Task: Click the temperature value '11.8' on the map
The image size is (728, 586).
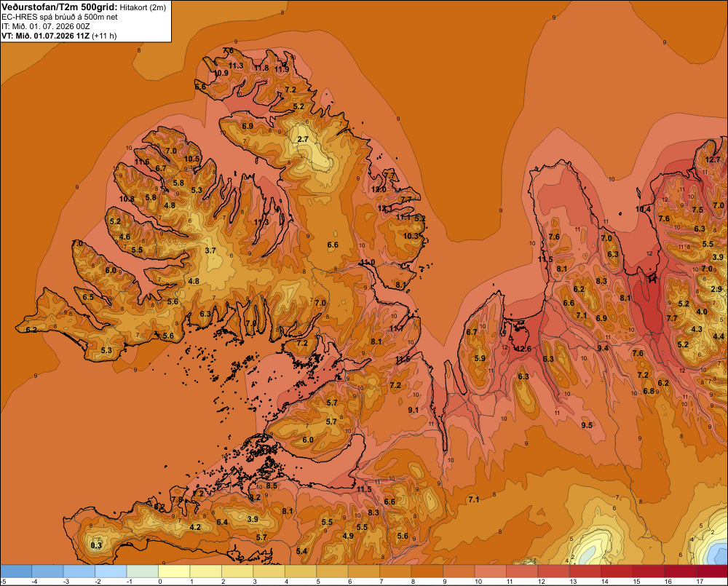Action: click(261, 68)
